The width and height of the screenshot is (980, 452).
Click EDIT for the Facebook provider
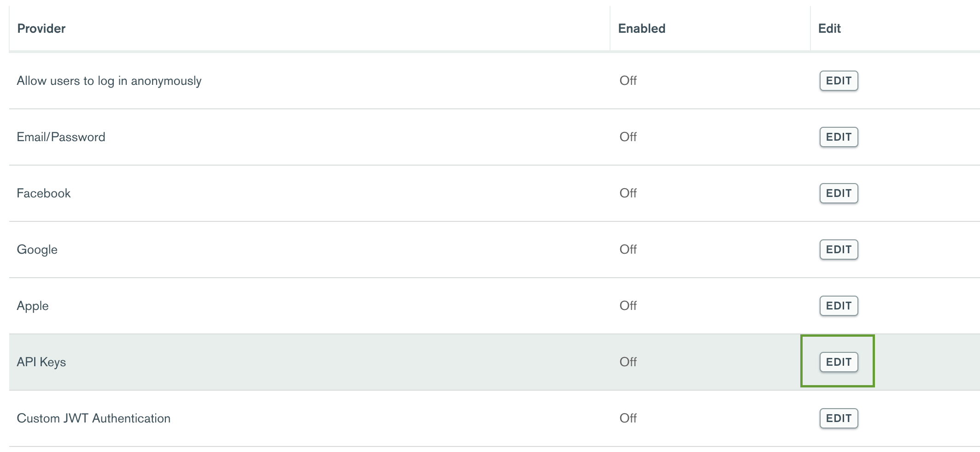838,193
